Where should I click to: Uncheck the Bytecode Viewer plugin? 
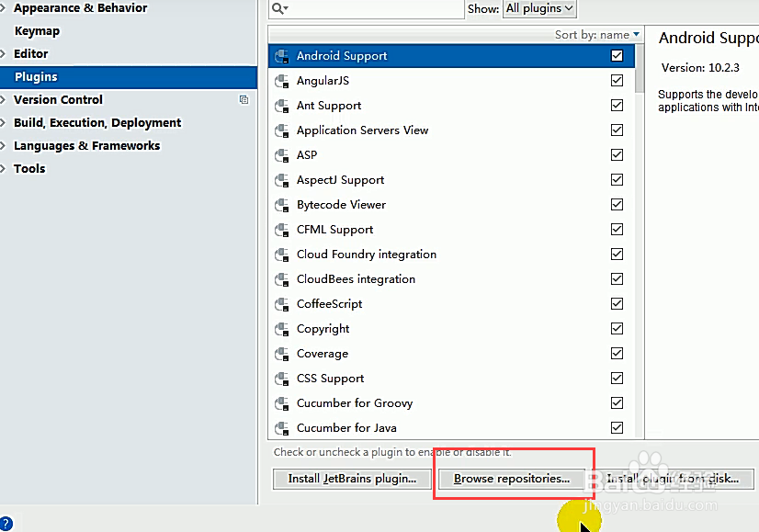[x=617, y=204]
